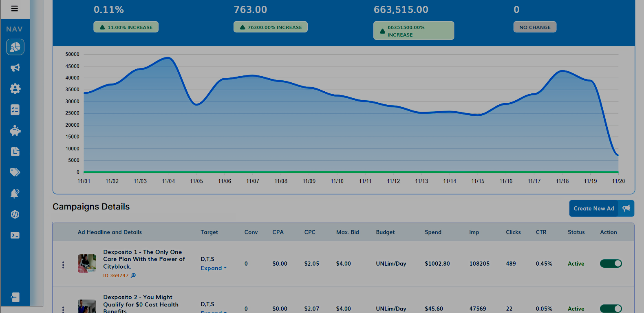Disable the Dexposito 1 campaign toggle
644x313 pixels.
611,264
